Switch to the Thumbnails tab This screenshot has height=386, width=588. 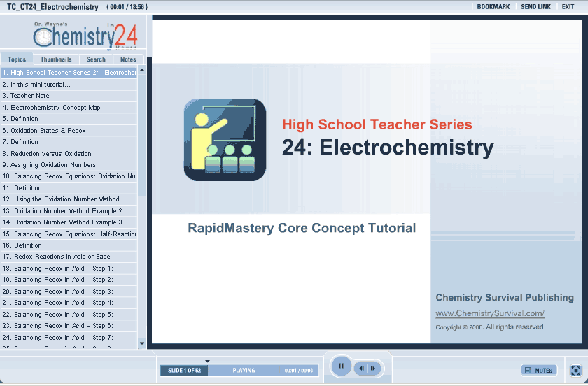(55, 59)
